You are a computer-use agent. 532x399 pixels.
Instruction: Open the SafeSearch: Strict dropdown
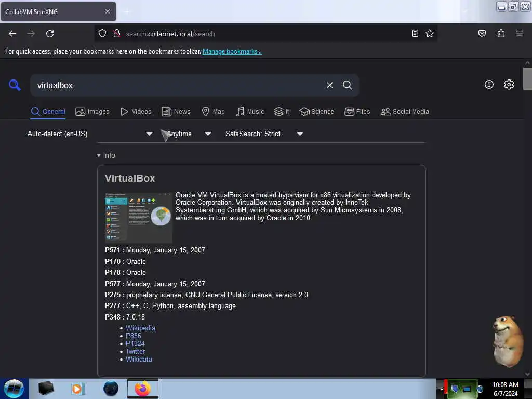tap(264, 134)
